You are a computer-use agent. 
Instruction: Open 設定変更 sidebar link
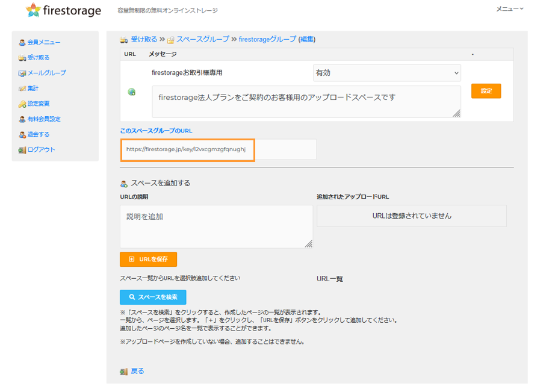pyautogui.click(x=39, y=103)
